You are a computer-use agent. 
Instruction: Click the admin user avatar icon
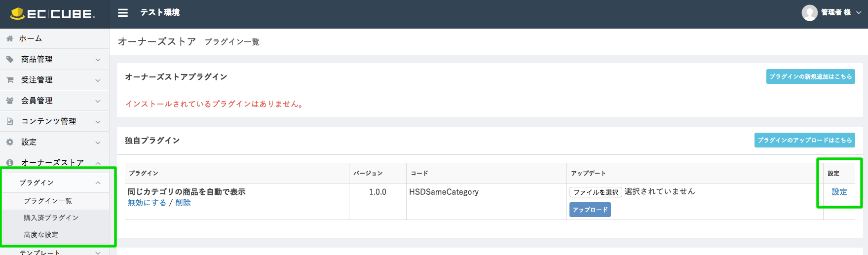(x=809, y=13)
